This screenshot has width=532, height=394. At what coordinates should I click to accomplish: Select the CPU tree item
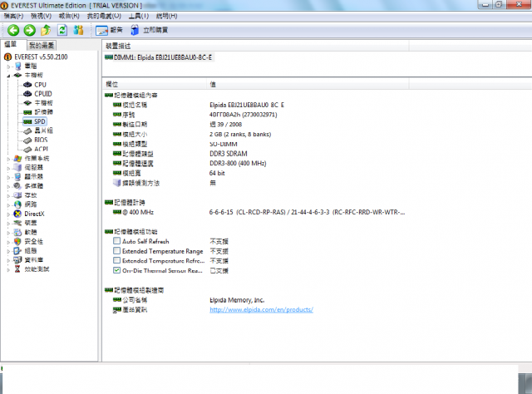(40, 85)
